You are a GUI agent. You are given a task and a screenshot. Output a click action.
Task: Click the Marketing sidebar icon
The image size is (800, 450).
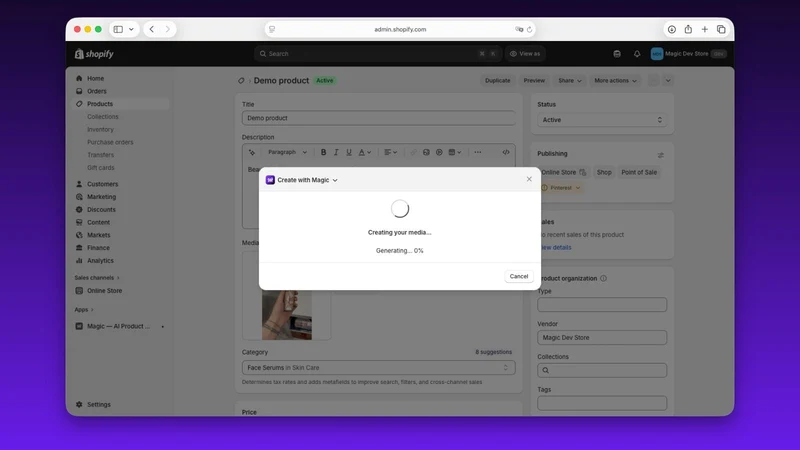tap(79, 197)
